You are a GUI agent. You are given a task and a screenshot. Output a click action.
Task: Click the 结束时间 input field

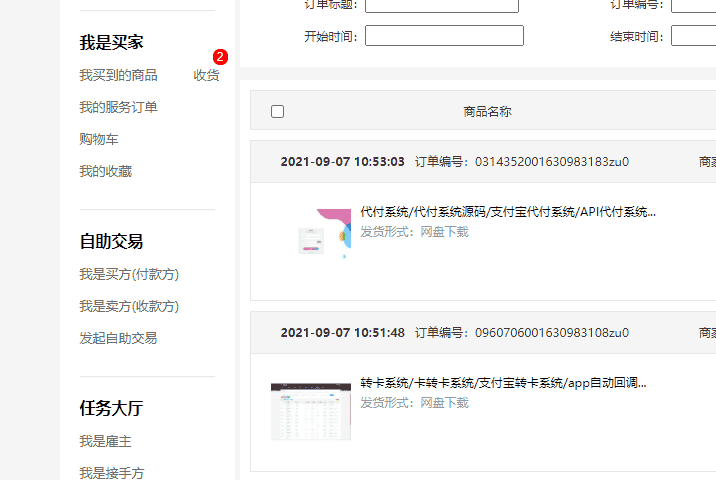tap(694, 36)
